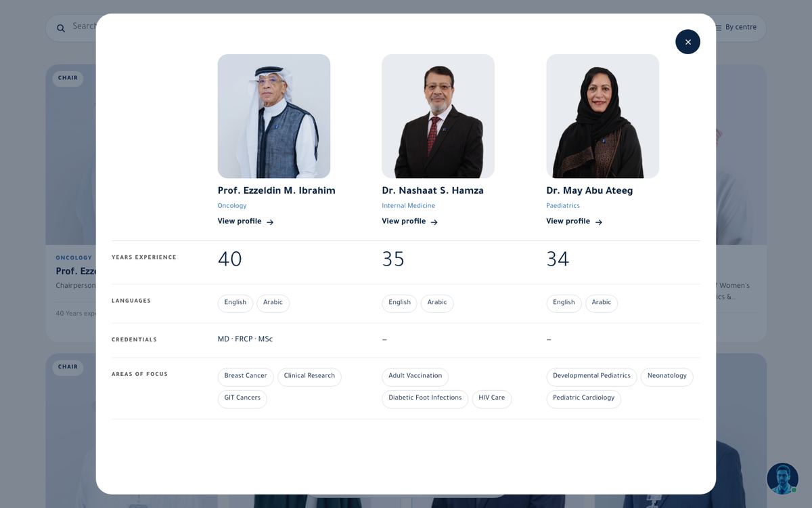Click Arabic language tag for Dr. May

(602, 303)
